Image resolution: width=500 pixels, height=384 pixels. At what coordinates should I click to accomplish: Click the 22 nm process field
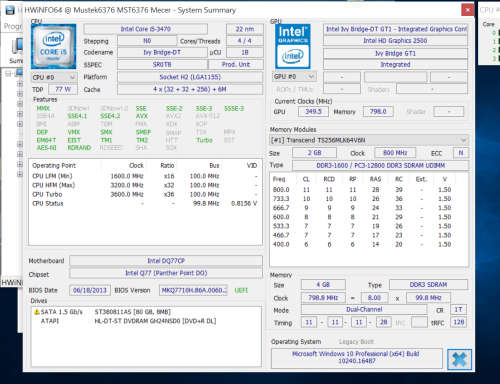pos(245,29)
